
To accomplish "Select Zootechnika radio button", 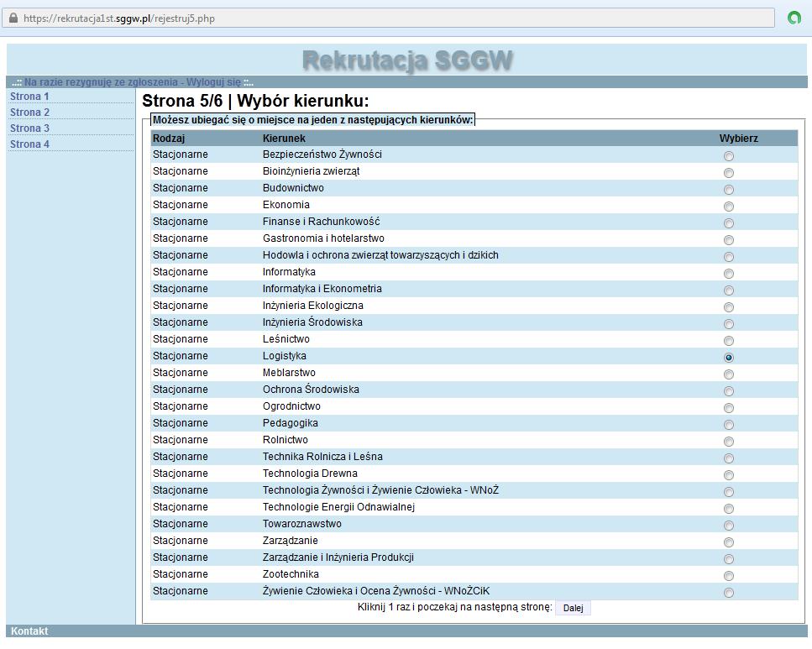I will 729,575.
